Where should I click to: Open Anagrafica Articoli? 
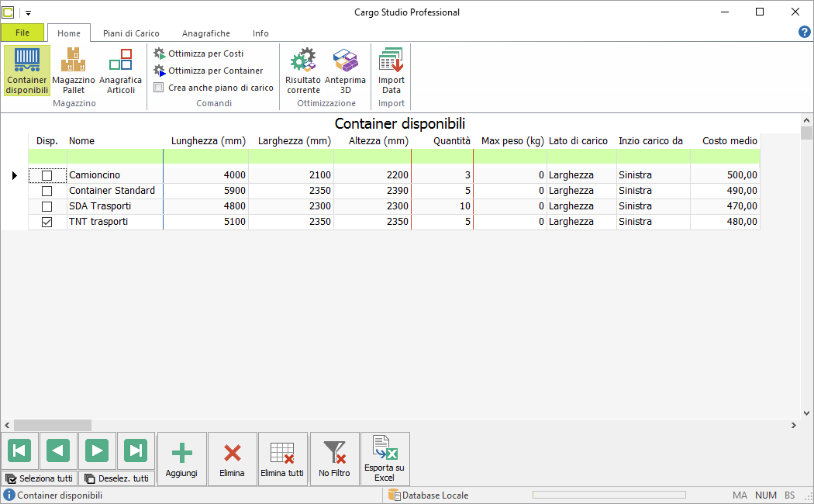tap(120, 71)
